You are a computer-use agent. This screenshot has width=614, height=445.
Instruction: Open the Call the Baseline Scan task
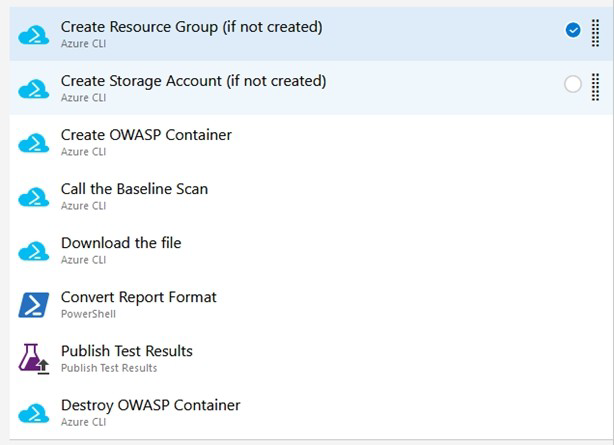click(x=134, y=189)
